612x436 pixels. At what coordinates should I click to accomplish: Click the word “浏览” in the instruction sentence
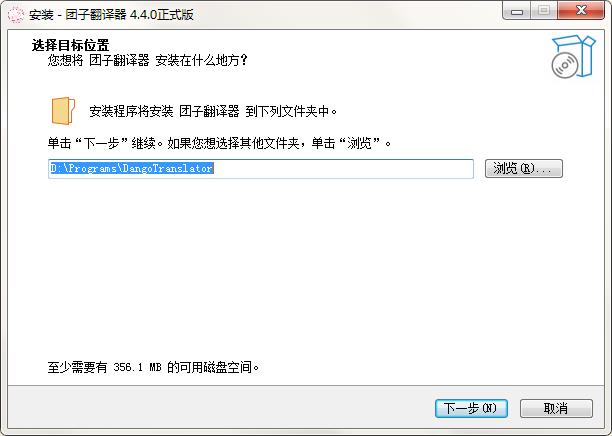tap(359, 143)
